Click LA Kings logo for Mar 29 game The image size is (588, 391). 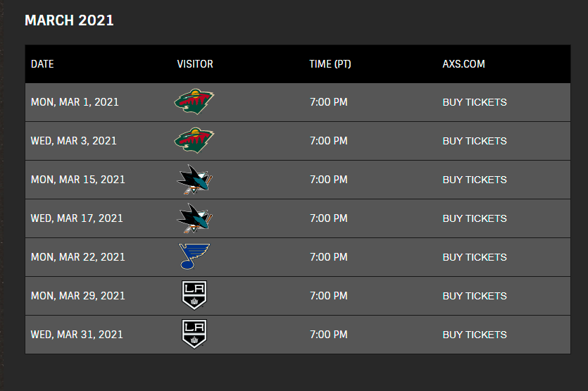click(x=194, y=296)
